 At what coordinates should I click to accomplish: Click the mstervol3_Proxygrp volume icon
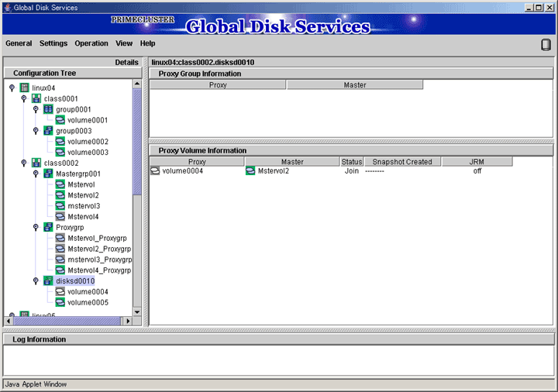tap(60, 260)
